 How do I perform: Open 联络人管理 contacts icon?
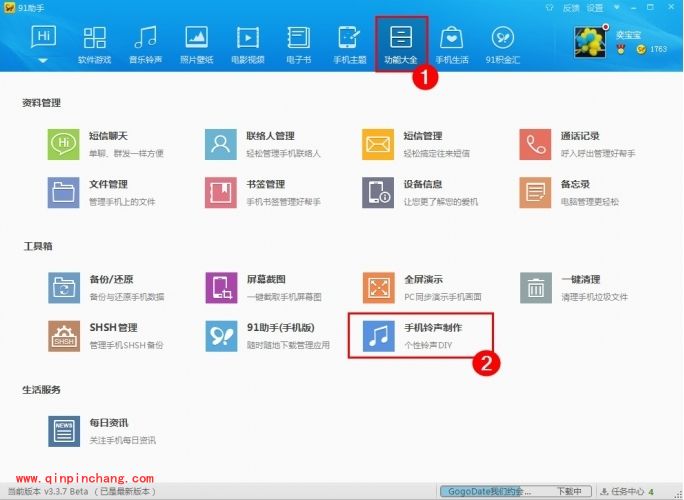[x=221, y=144]
